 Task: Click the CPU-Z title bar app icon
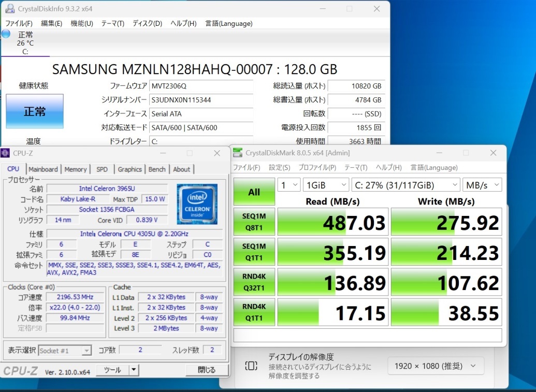pos(5,153)
